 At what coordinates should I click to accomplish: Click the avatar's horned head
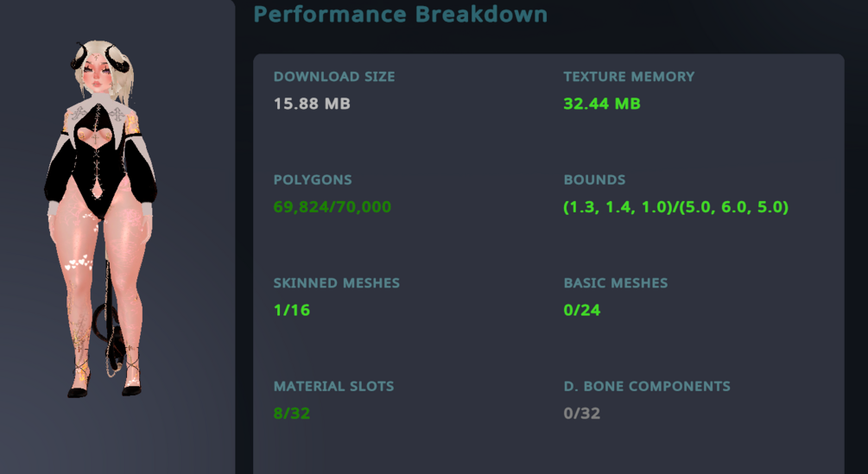103,69
